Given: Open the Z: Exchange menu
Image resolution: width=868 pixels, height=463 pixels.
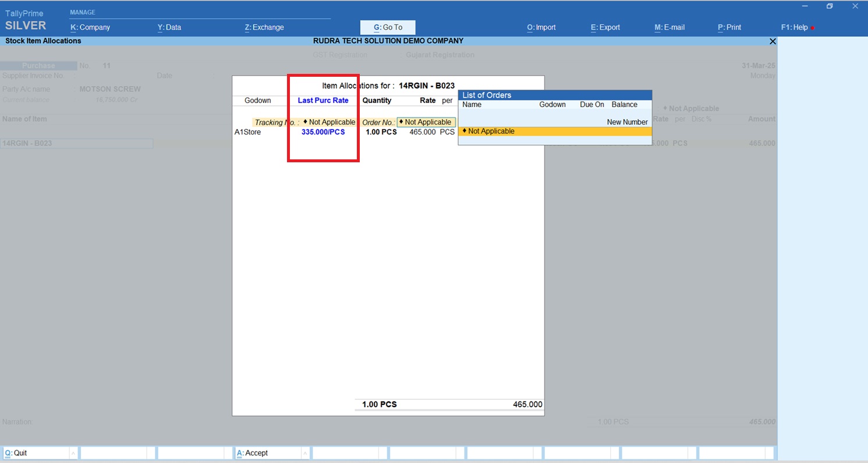Looking at the screenshot, I should click(264, 27).
